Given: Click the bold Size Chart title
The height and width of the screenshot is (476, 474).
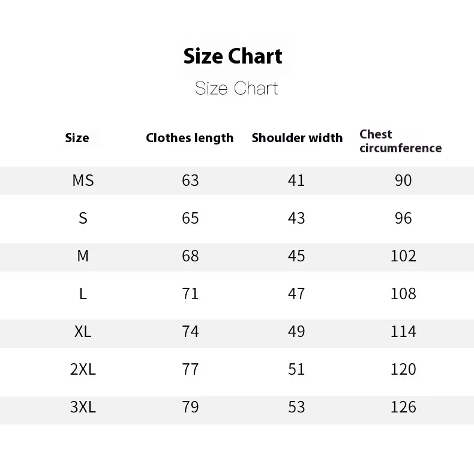Looking at the screenshot, I should [x=233, y=56].
